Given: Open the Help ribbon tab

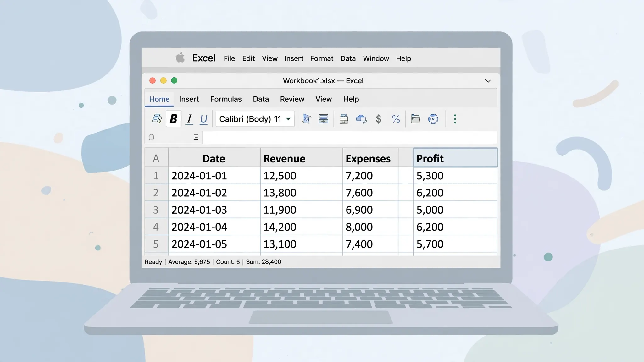Looking at the screenshot, I should click(x=351, y=99).
